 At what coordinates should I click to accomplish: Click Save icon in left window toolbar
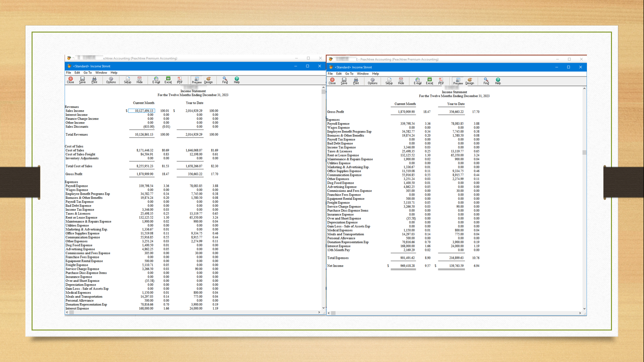tap(82, 80)
